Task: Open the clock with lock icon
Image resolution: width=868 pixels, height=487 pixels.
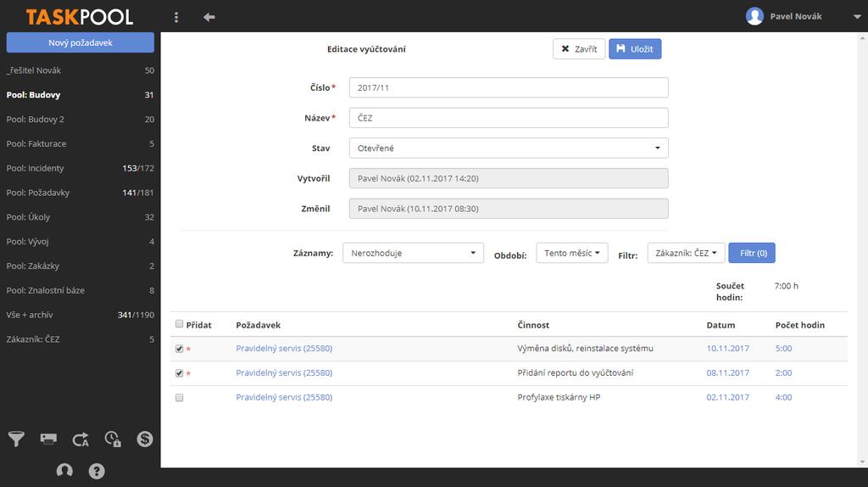Action: pyautogui.click(x=113, y=439)
